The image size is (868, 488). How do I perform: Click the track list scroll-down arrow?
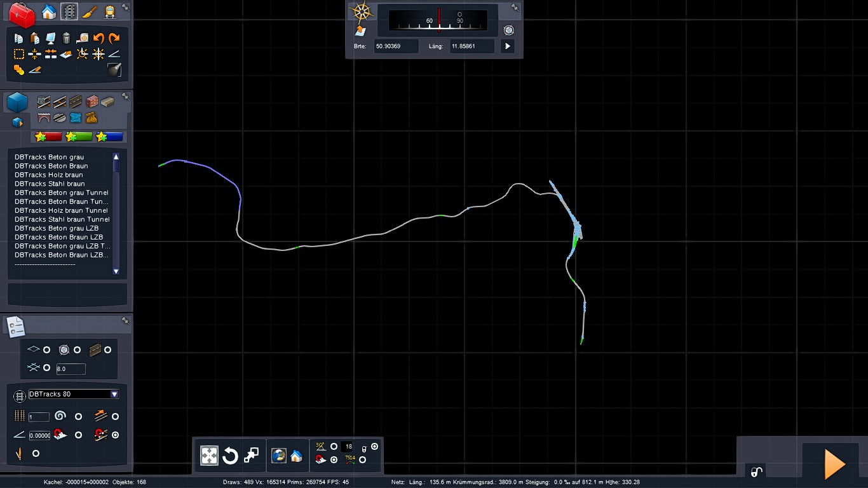pyautogui.click(x=116, y=271)
